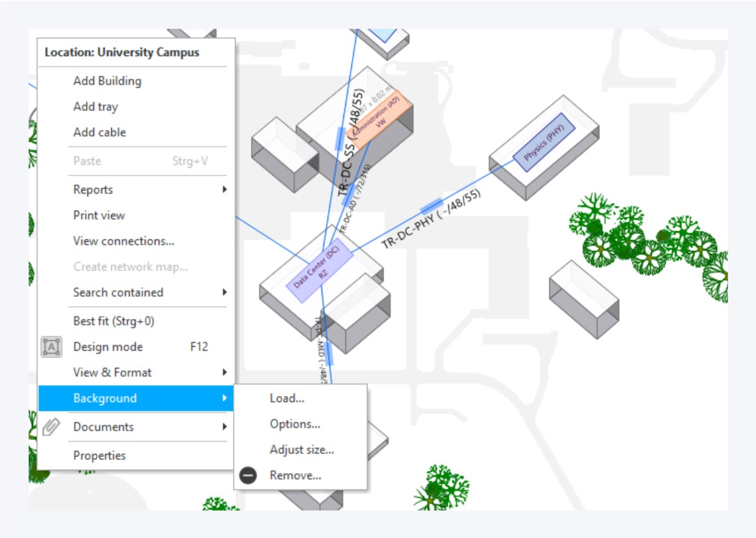
Task: Open Properties of the location
Action: pos(100,455)
